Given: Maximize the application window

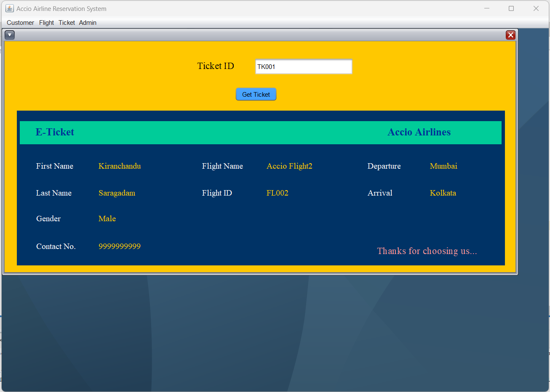Looking at the screenshot, I should (511, 8).
